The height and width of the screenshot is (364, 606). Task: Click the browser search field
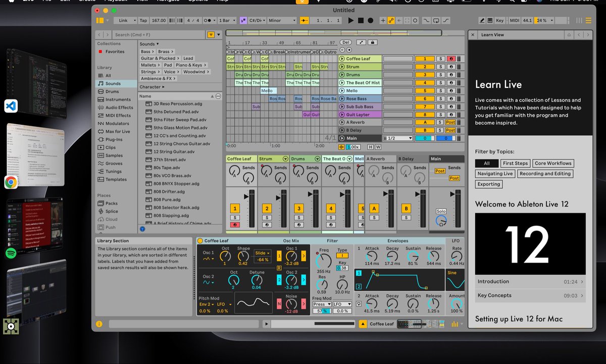[x=159, y=35]
